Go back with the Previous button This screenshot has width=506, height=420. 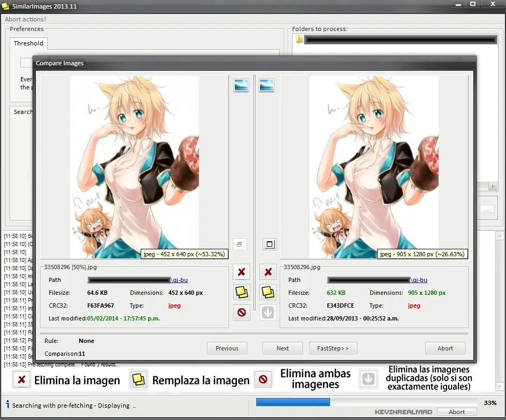pyautogui.click(x=227, y=348)
